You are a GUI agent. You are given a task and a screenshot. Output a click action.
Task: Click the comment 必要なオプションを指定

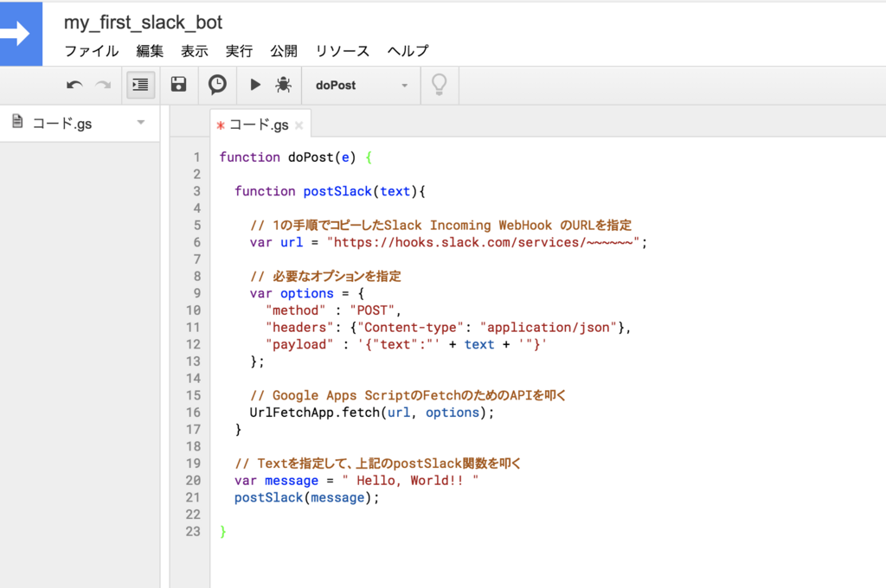pos(325,276)
